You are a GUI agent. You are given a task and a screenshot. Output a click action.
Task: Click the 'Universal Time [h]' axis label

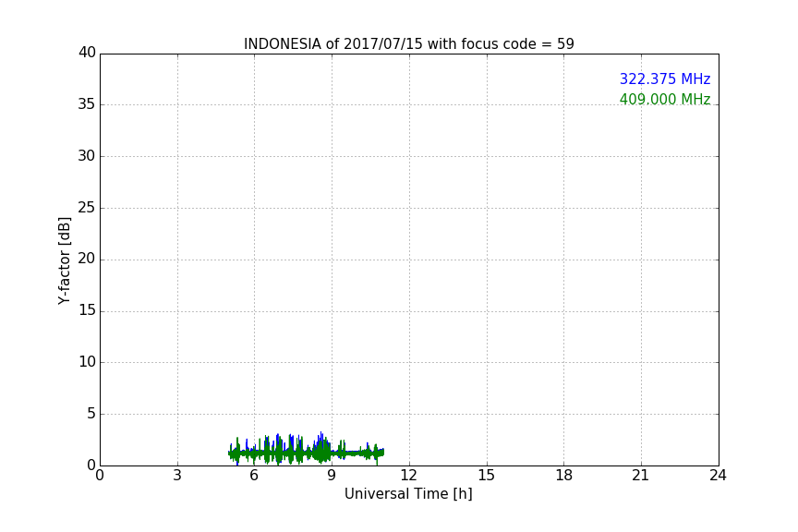pos(408,494)
